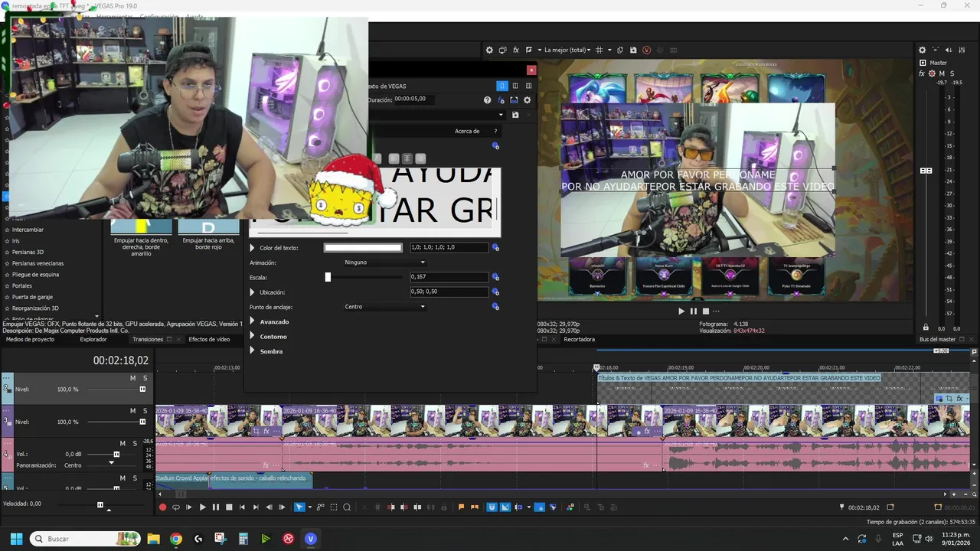Stop timeline playback in the transport bar
This screenshot has height=551, width=980.
(229, 507)
